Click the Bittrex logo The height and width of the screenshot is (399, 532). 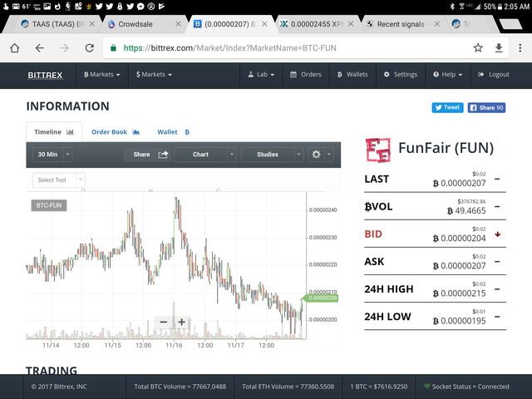[x=45, y=75]
